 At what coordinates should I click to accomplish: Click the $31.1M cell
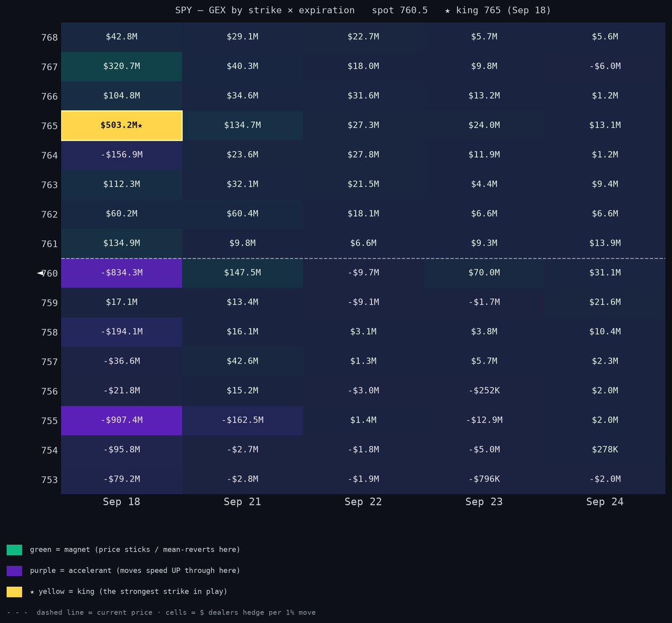point(605,273)
